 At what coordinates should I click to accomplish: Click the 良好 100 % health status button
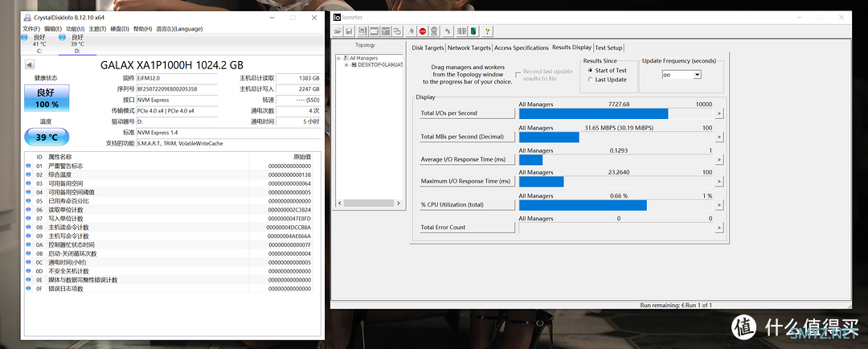point(47,97)
